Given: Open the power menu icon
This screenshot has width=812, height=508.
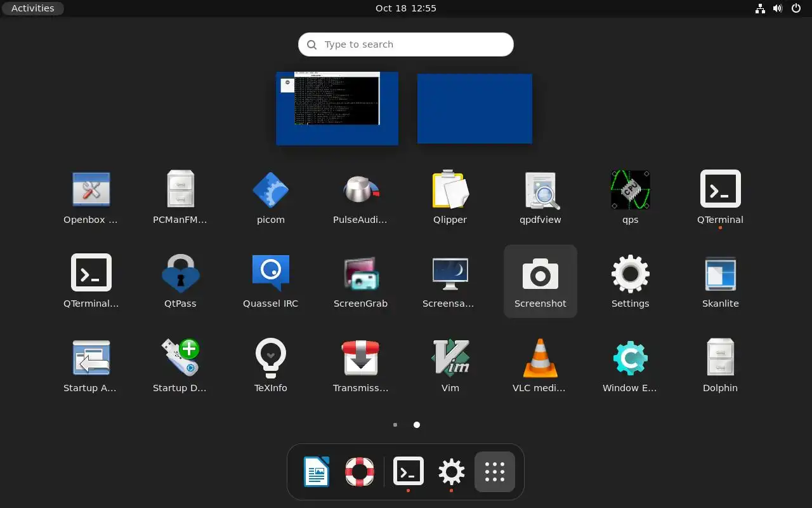Looking at the screenshot, I should pos(796,8).
